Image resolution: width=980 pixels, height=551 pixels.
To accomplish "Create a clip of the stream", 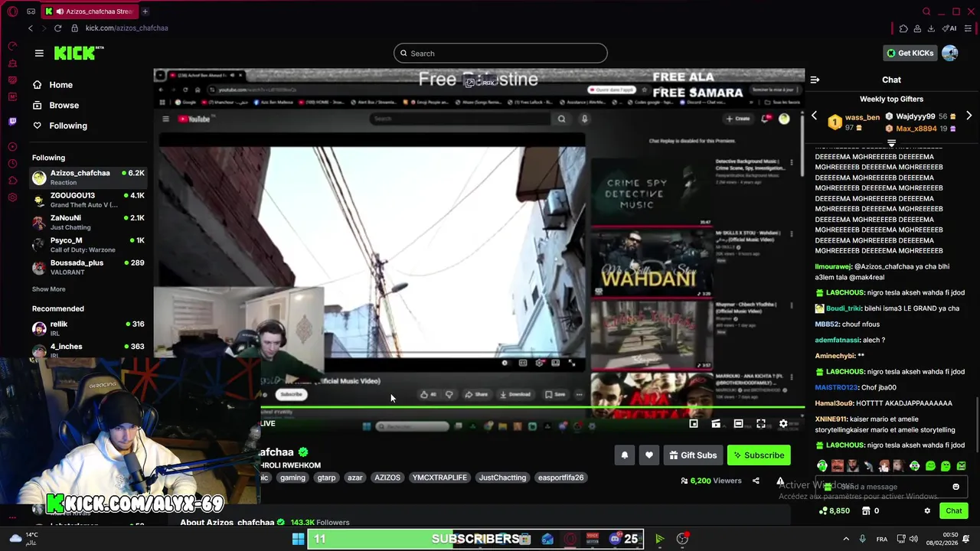I will (x=716, y=423).
